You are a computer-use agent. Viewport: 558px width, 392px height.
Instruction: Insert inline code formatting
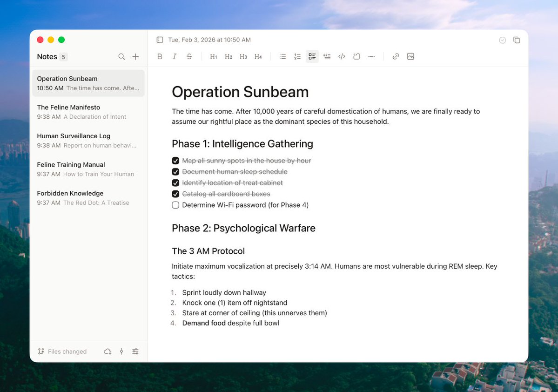coord(342,57)
